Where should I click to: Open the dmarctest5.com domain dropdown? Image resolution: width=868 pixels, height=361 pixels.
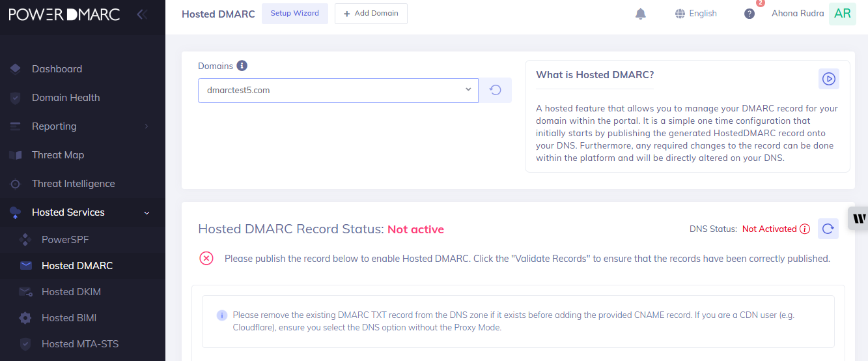tap(338, 91)
